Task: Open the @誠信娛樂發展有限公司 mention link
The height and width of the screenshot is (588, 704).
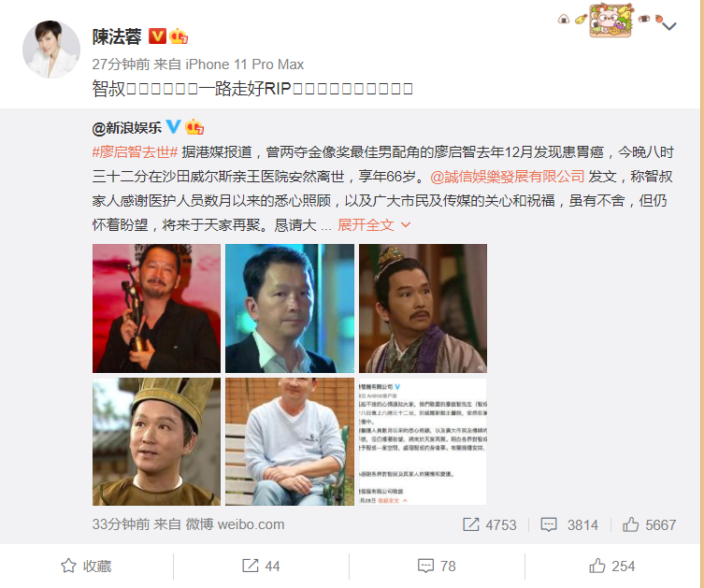Action: (508, 177)
